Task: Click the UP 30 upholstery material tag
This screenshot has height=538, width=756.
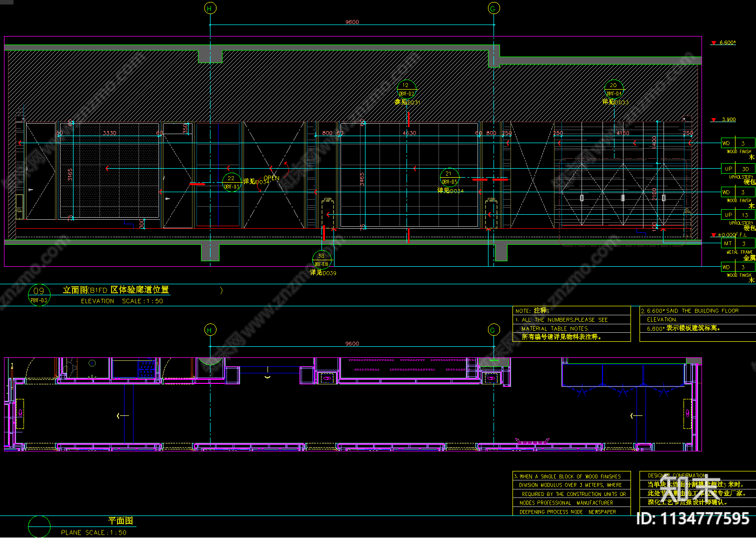Action: [738, 169]
